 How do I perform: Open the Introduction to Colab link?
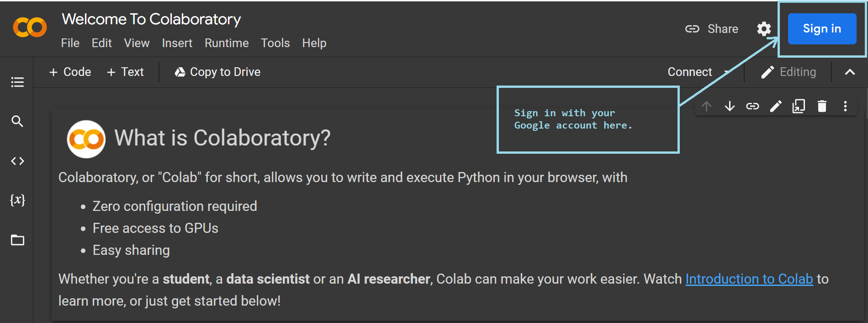pos(749,279)
